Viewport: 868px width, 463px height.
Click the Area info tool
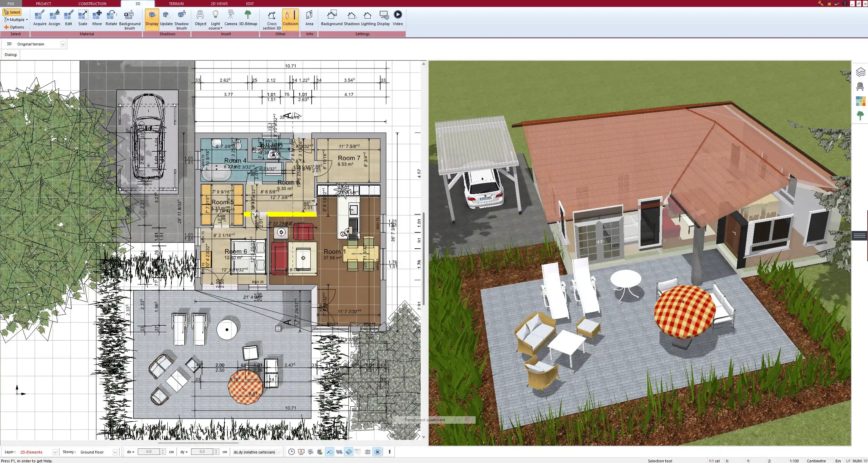[309, 18]
